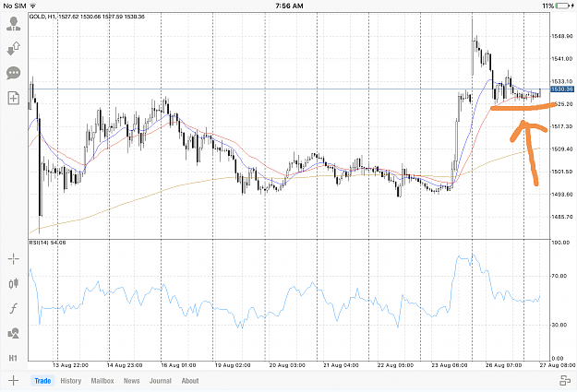This screenshot has width=577, height=392.
Task: Open the Journal tab
Action: (161, 381)
